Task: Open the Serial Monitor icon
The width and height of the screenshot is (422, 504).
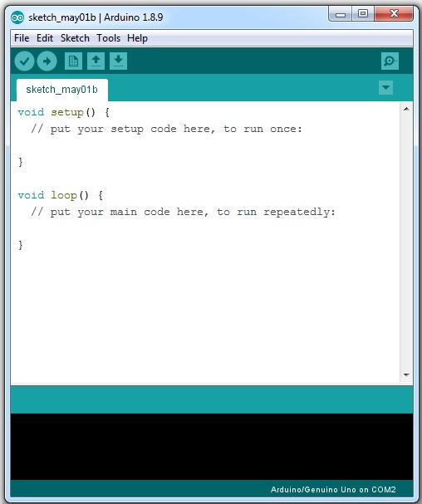Action: pyautogui.click(x=390, y=61)
